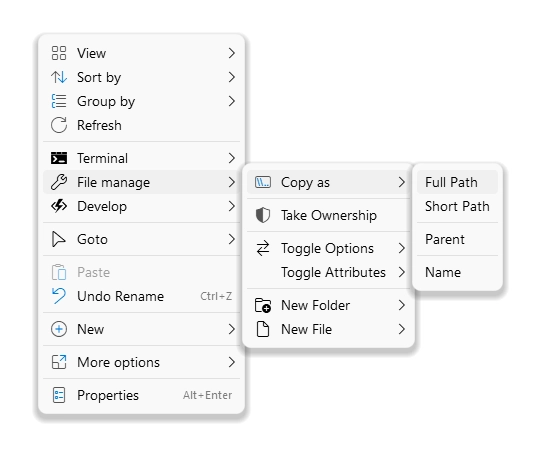Open the Sort by menu entry
Screen dimensions: 550x450
(141, 77)
